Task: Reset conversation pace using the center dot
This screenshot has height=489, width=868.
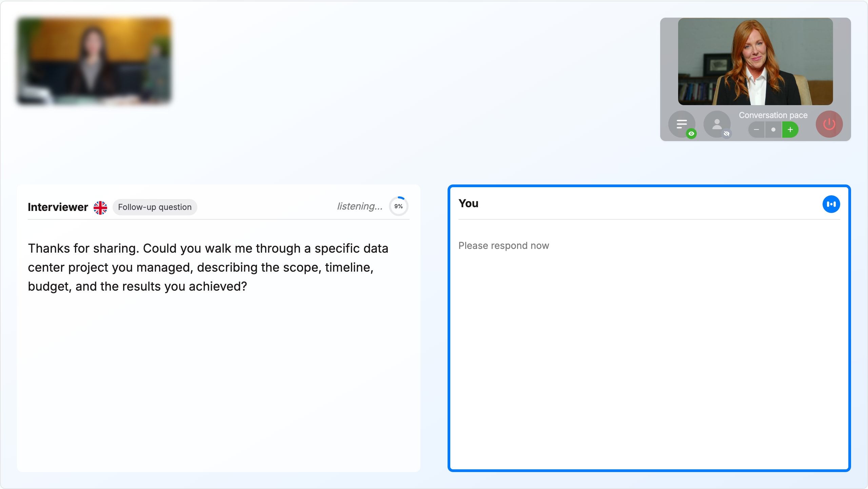Action: (x=773, y=130)
